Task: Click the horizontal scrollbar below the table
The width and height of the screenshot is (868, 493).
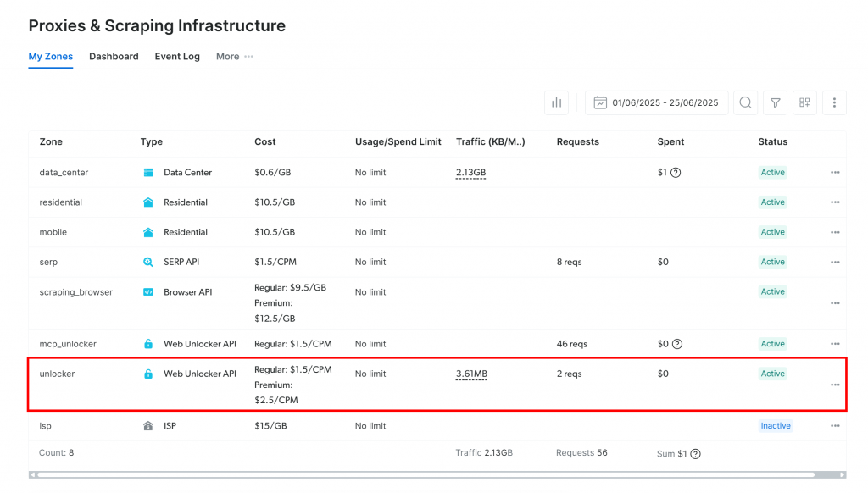Action: (424, 474)
